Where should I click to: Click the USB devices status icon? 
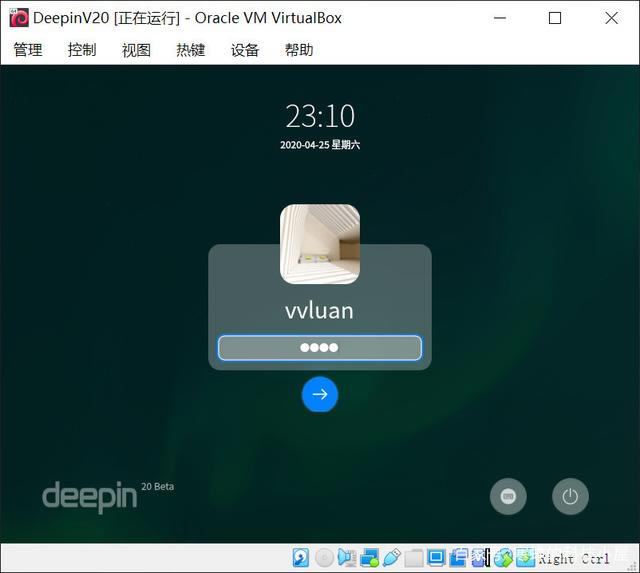(x=392, y=558)
